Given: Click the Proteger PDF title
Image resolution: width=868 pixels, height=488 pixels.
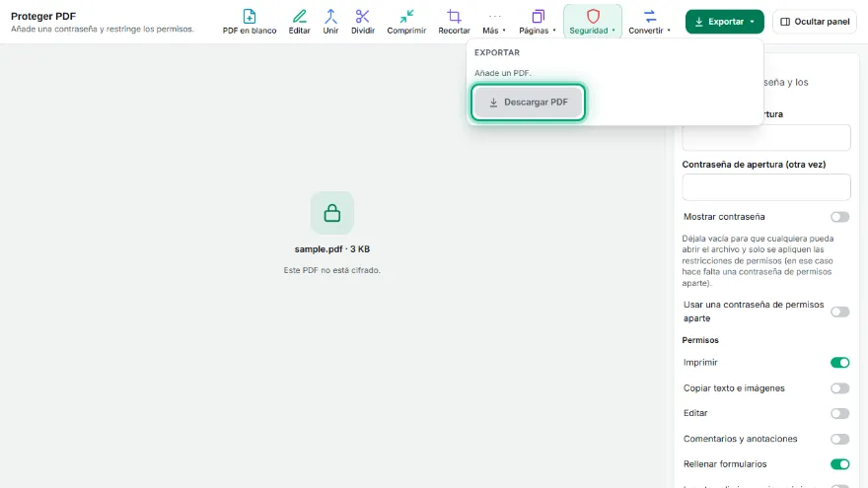Looking at the screenshot, I should (x=43, y=16).
